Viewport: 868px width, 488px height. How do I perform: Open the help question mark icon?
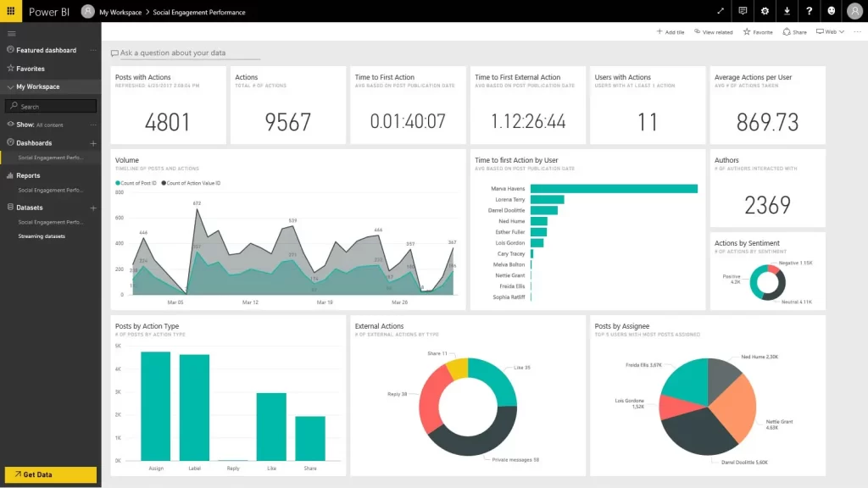pos(809,11)
